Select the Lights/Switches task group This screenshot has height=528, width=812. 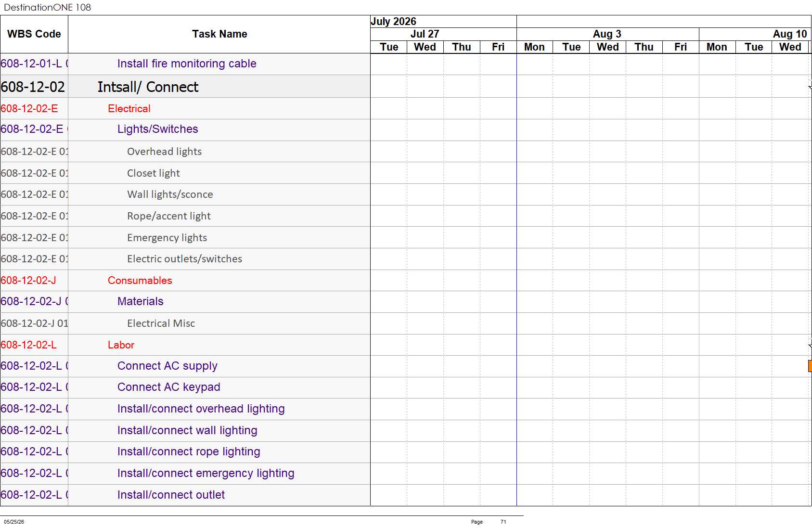pos(158,129)
